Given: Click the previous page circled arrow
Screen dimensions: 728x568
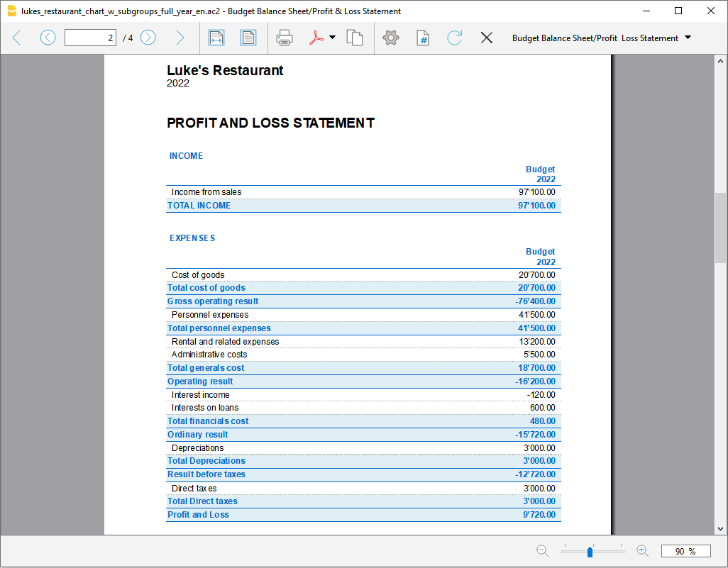Looking at the screenshot, I should [x=48, y=38].
